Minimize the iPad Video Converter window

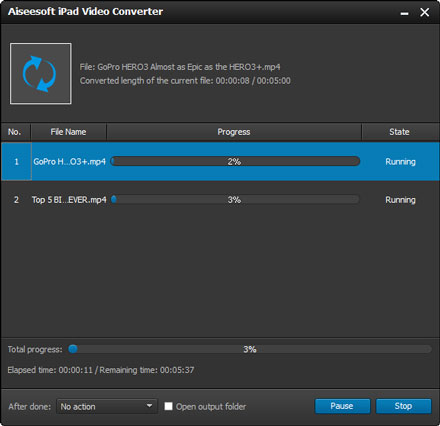pos(404,13)
